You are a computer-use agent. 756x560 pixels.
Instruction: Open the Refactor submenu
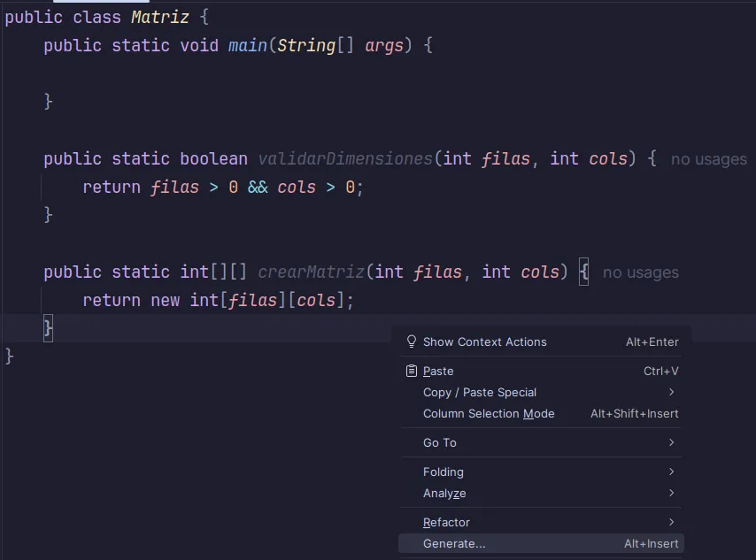(541, 522)
